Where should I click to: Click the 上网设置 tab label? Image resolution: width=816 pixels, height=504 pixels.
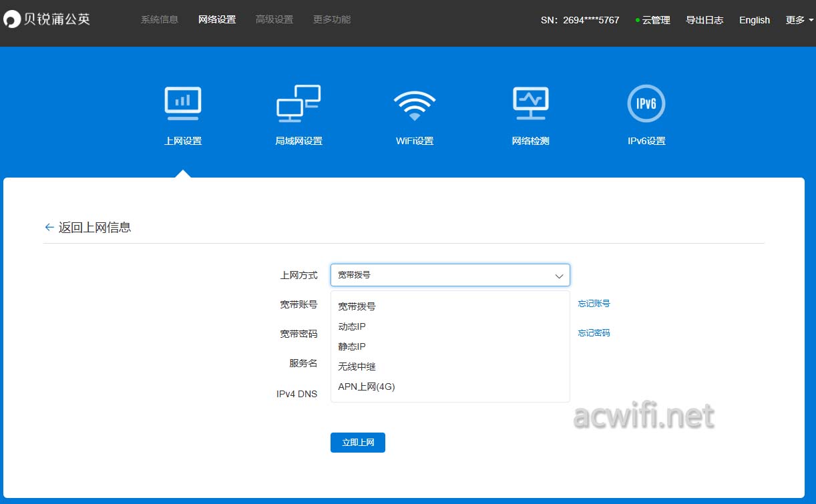[183, 142]
